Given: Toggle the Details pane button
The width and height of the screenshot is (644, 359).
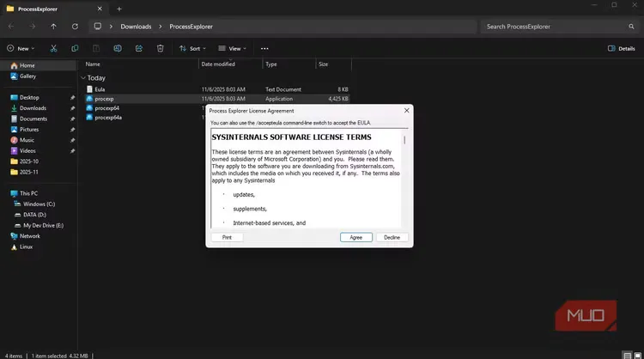Looking at the screenshot, I should [x=621, y=48].
